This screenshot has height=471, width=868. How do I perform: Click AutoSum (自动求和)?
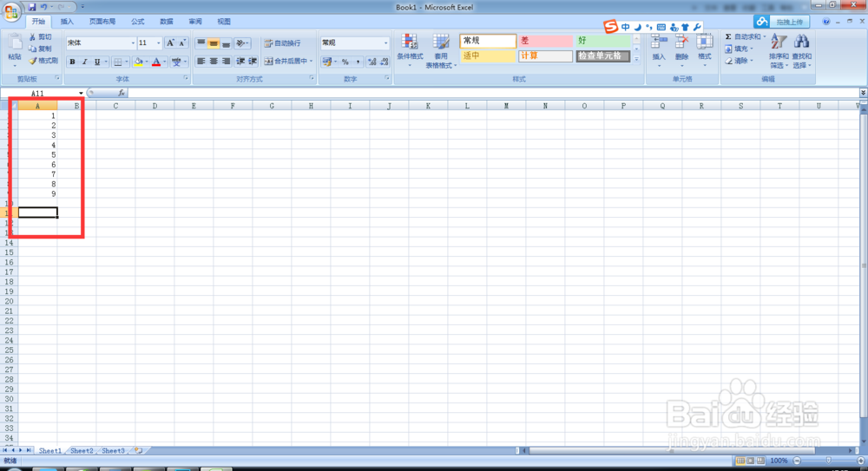click(745, 36)
